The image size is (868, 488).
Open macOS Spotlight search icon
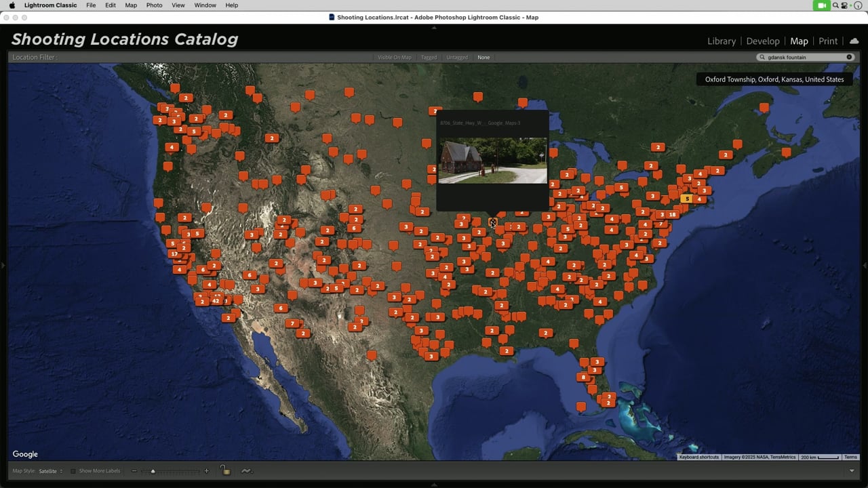coord(836,5)
